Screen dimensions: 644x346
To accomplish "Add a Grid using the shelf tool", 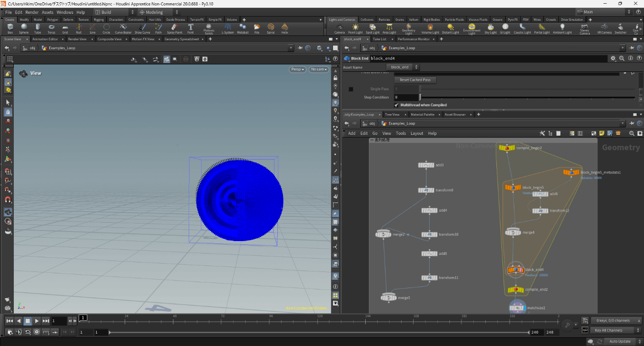I will [x=65, y=29].
